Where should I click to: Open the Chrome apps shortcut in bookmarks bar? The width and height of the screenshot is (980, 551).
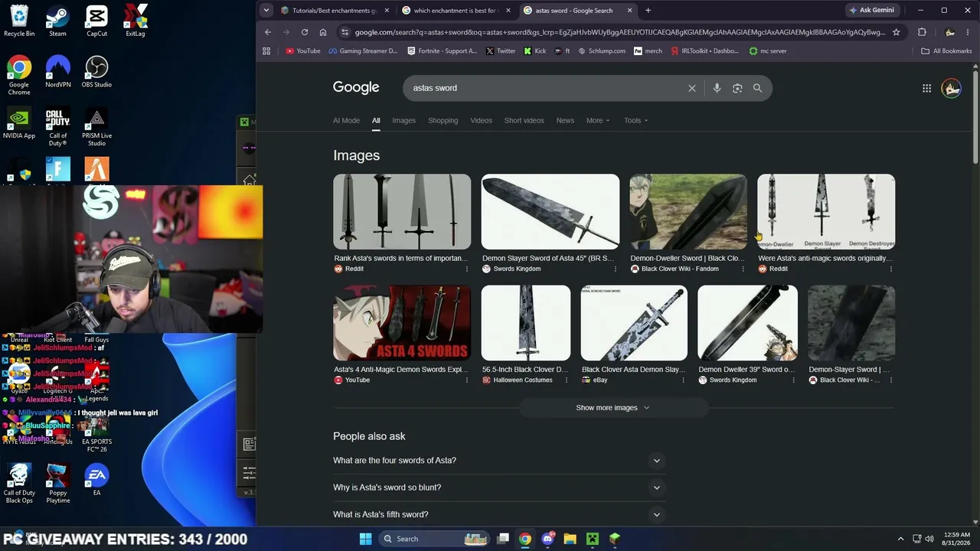click(x=266, y=51)
